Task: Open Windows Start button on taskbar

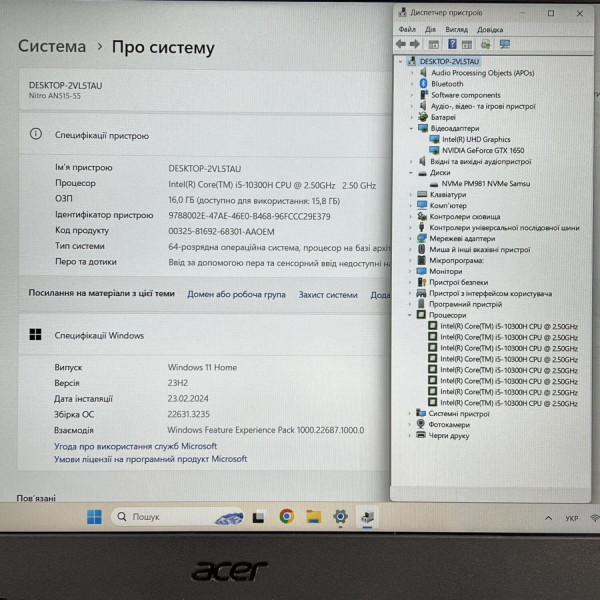Action: tap(94, 517)
